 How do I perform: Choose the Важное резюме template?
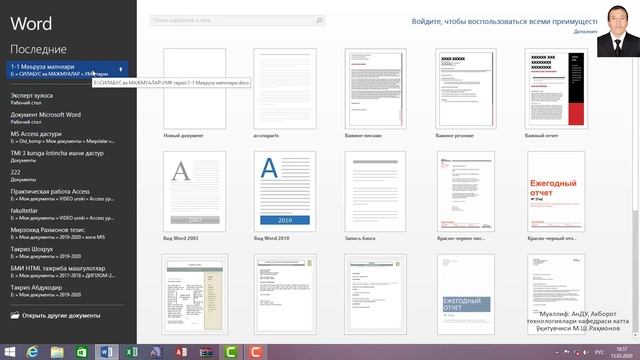point(466,89)
